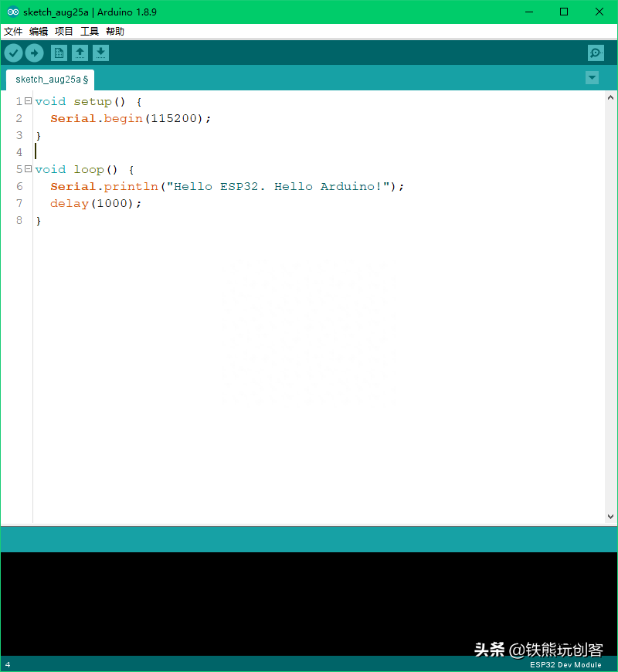Click the editor scrollbar down arrow
Image resolution: width=618 pixels, height=672 pixels.
[x=611, y=517]
